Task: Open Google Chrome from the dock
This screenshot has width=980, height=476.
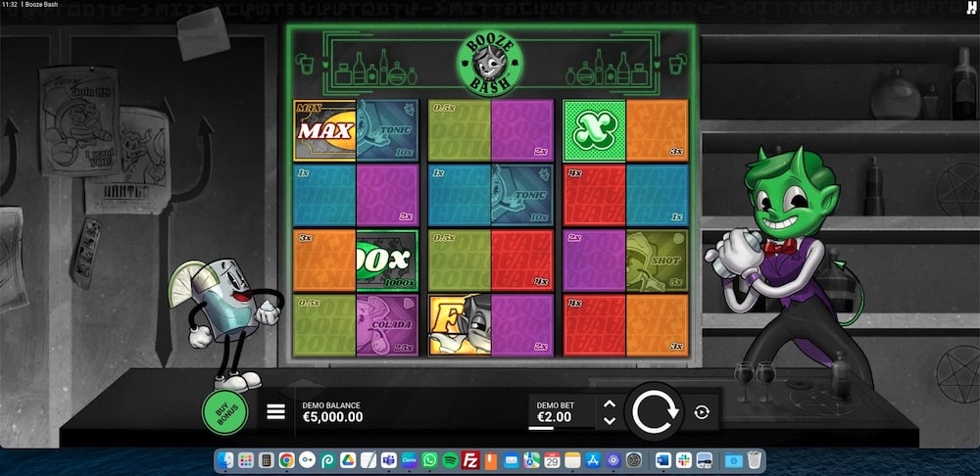Action: click(287, 461)
